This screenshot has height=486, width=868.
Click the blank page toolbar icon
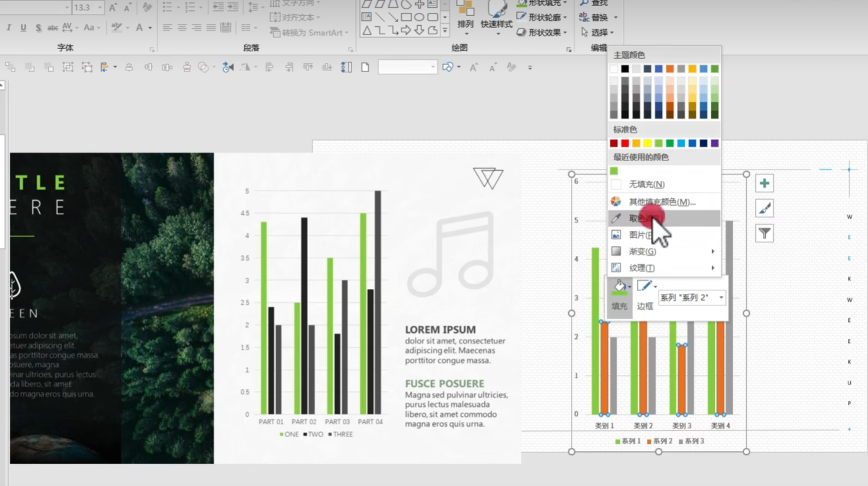coord(365,67)
